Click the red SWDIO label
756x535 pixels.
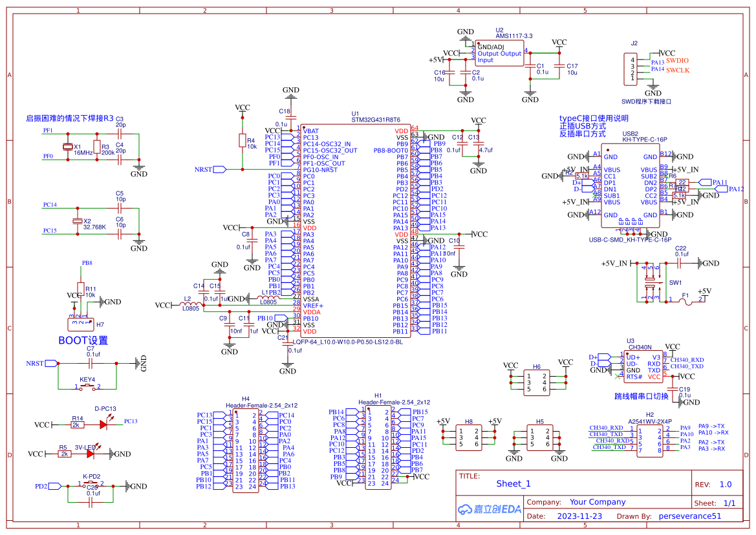[x=677, y=61]
